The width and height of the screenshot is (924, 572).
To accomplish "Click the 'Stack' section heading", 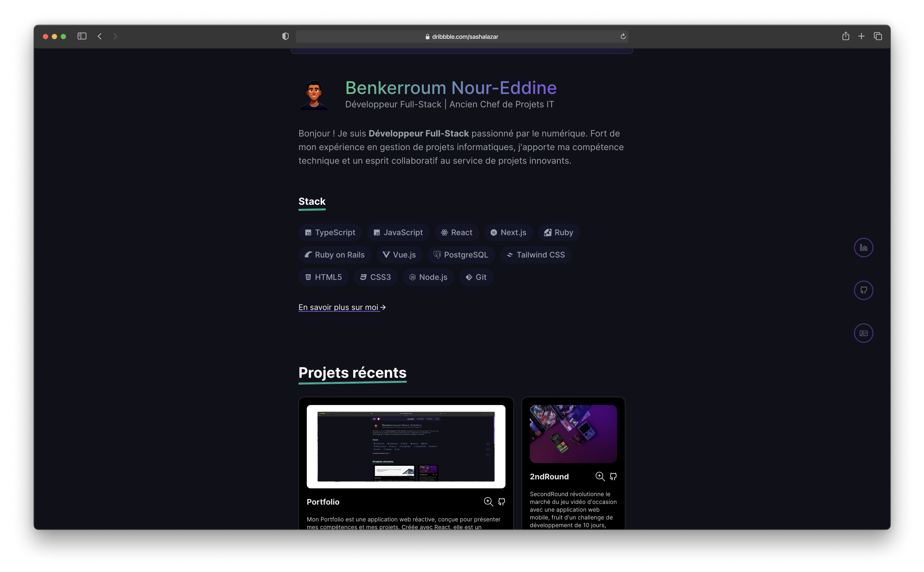I will coord(312,201).
